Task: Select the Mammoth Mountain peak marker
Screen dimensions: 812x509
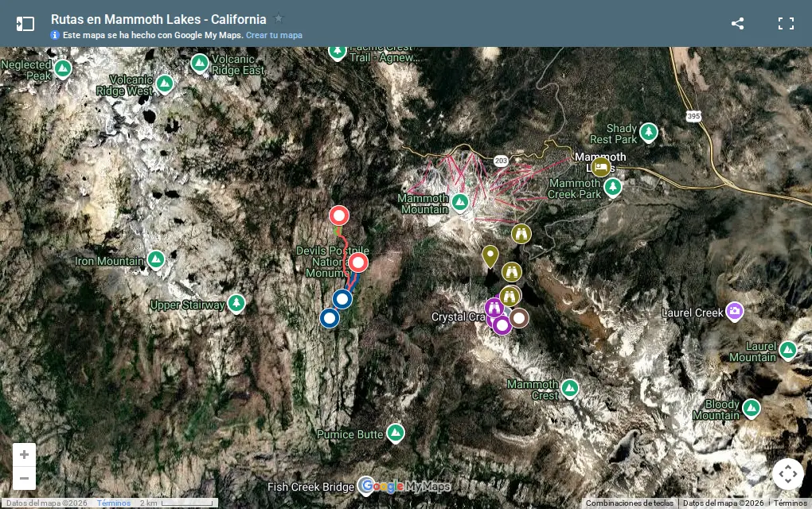Action: [x=460, y=202]
